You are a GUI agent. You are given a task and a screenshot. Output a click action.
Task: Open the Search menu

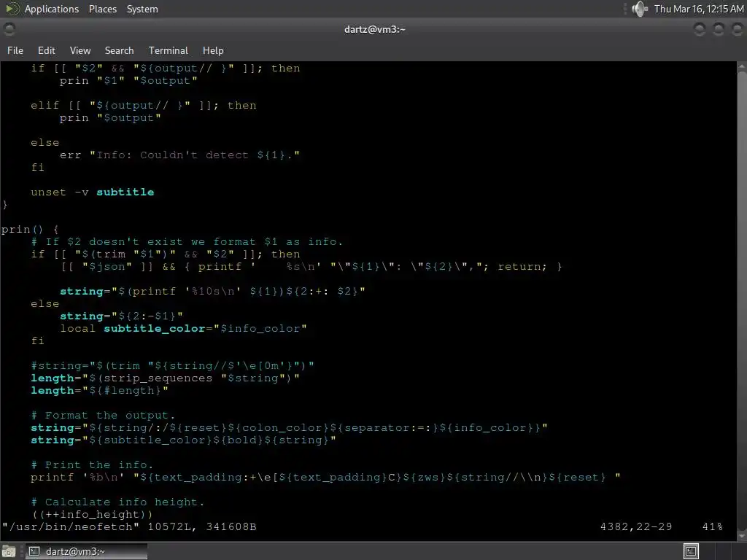[x=119, y=50]
